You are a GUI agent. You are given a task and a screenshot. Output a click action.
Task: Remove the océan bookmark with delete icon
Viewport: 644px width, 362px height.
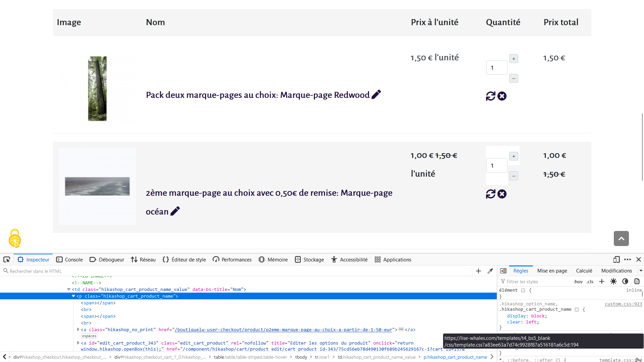point(502,194)
